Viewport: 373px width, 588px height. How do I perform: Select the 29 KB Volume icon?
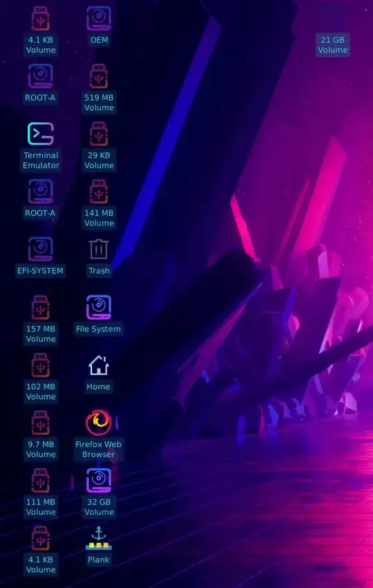pos(99,135)
